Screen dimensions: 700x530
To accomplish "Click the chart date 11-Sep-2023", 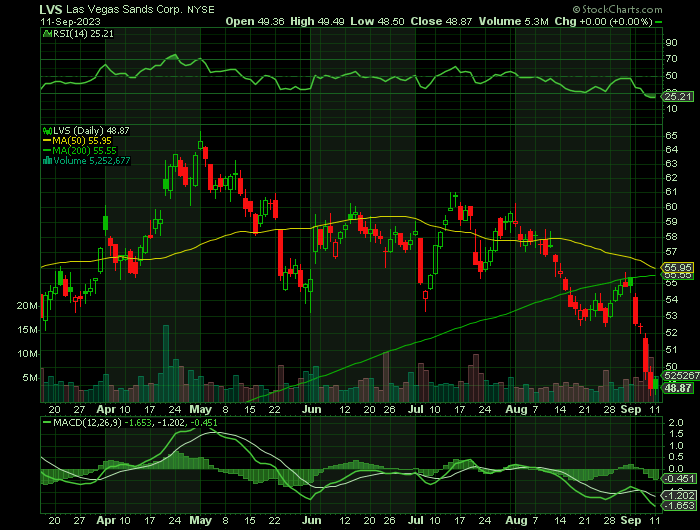I will 71,22.
